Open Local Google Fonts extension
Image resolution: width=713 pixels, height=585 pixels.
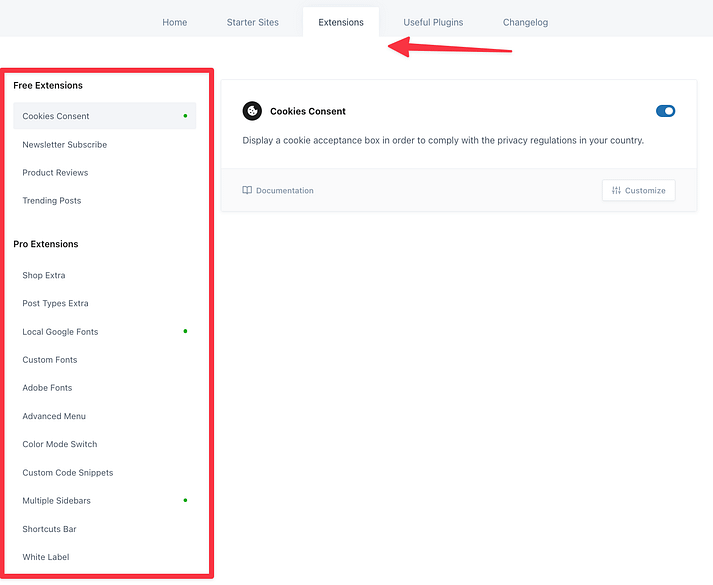(60, 332)
